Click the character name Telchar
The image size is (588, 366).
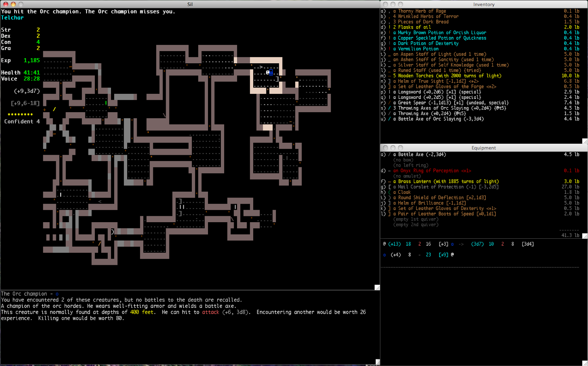pyautogui.click(x=12, y=18)
